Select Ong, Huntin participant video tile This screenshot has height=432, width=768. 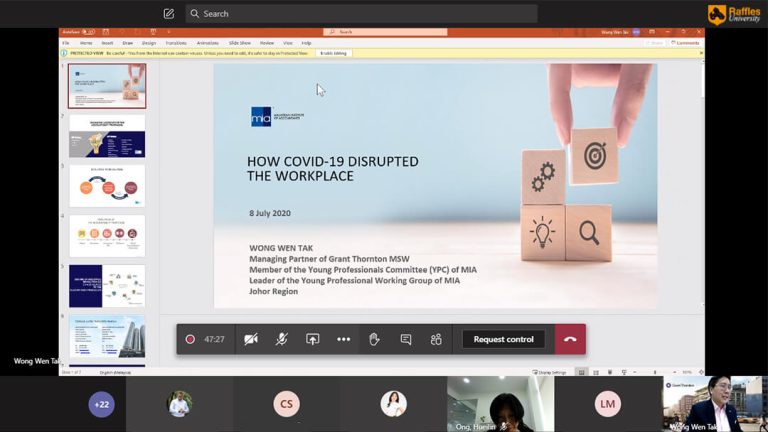coord(499,403)
